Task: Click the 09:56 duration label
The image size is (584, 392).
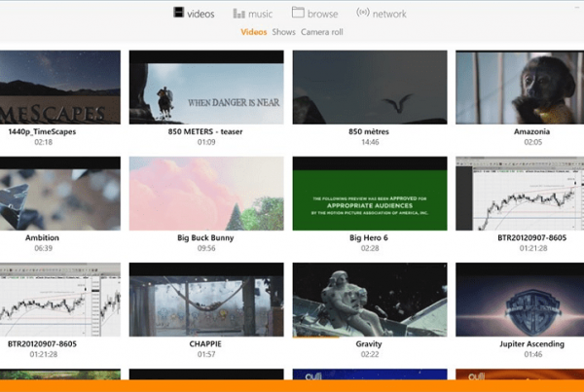Action: pos(206,248)
